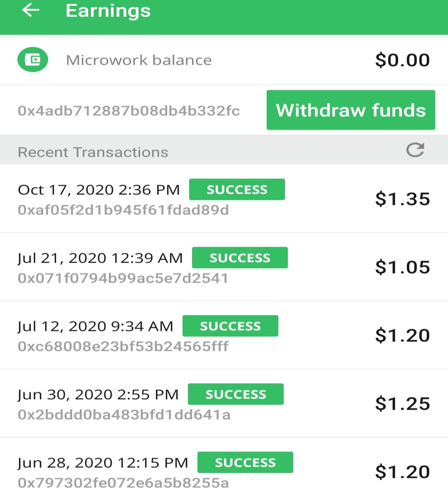
Task: Open transaction hash 0xc68008e23bf53b24565fff
Action: [123, 346]
